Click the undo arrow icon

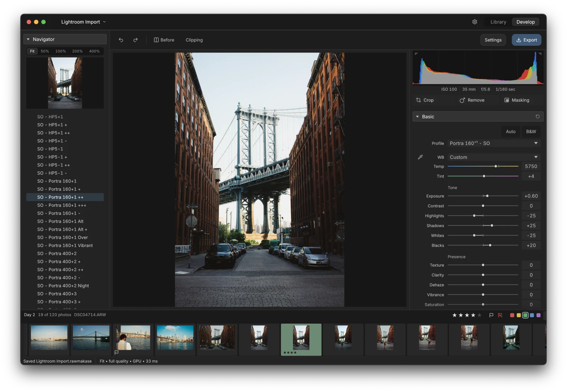point(121,40)
